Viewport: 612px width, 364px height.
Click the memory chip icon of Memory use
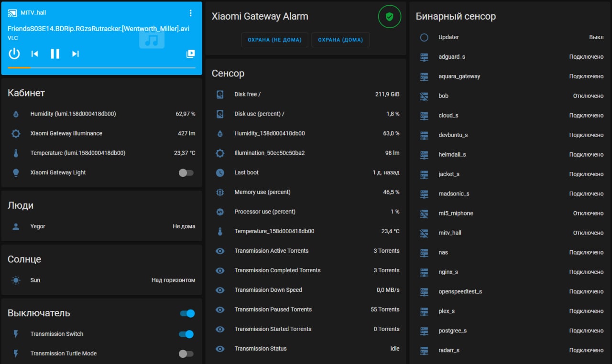(x=220, y=193)
